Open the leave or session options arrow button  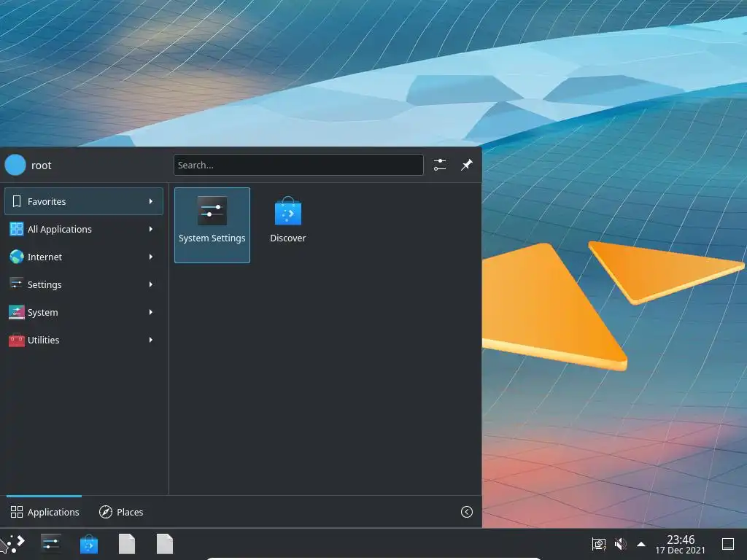coord(466,512)
